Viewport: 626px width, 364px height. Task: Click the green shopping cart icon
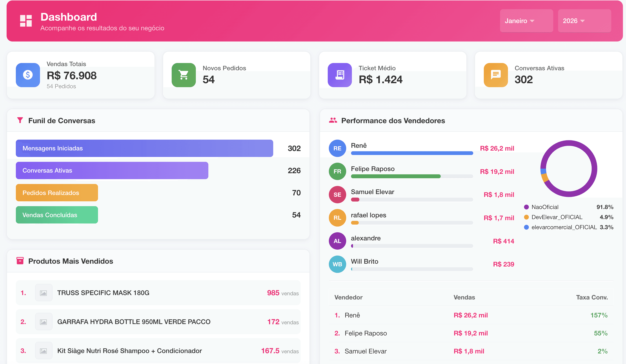184,75
